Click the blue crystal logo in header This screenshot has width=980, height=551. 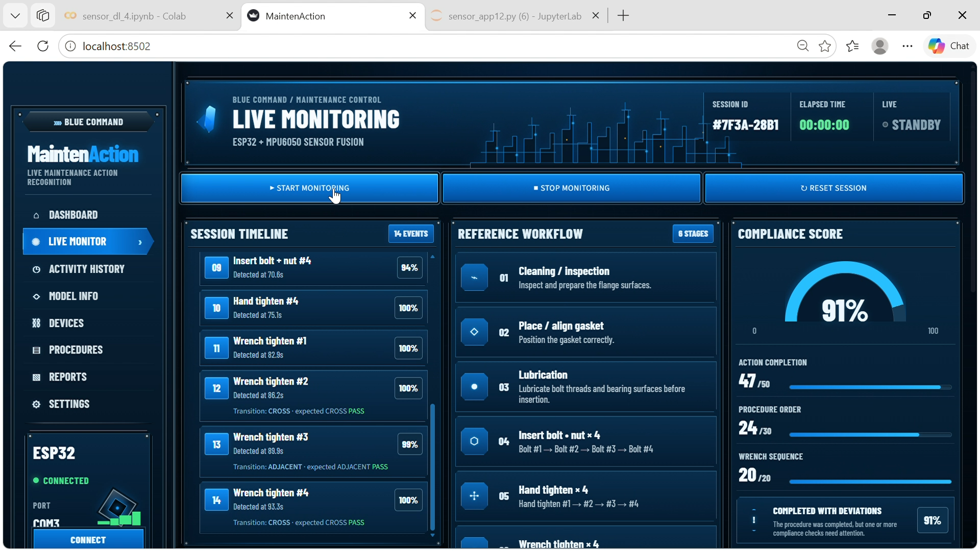tap(207, 119)
